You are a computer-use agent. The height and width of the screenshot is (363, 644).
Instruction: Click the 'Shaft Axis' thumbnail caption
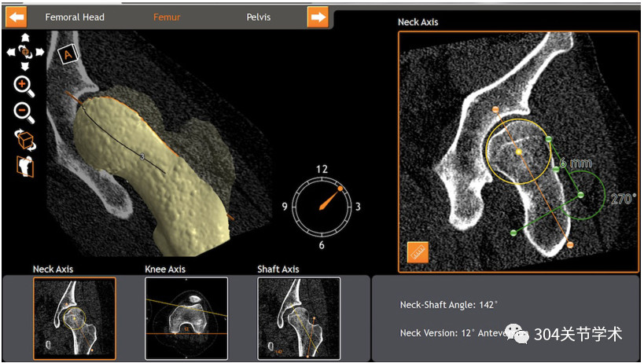coord(278,269)
